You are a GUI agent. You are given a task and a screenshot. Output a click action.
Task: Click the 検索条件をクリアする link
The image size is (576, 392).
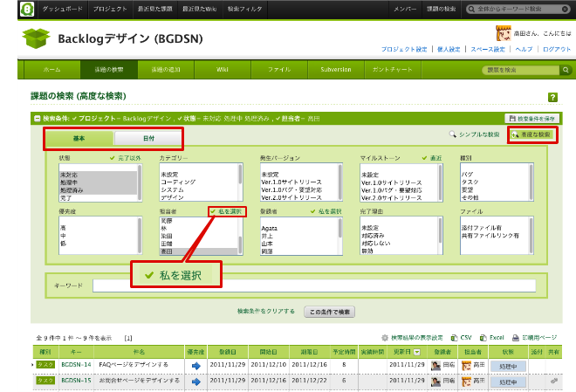[x=266, y=311]
